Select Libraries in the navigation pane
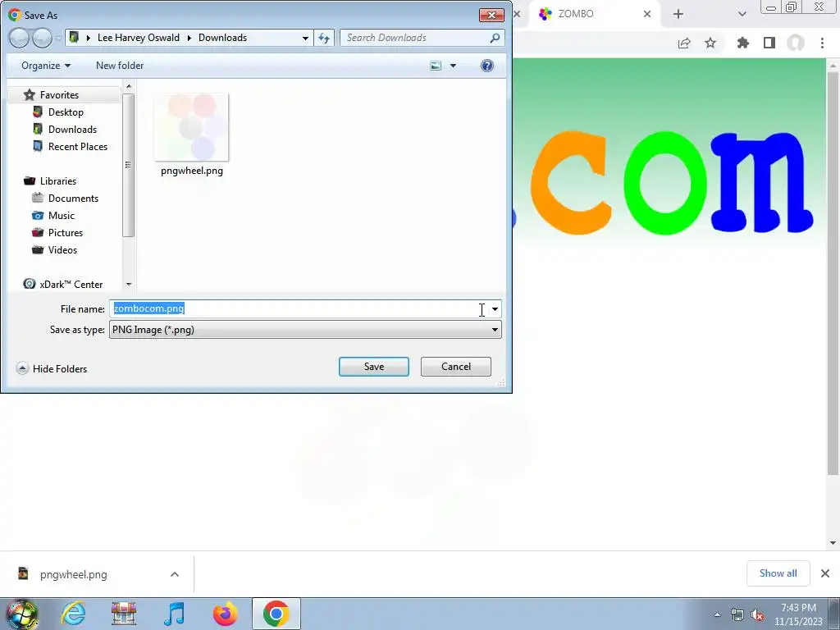This screenshot has width=840, height=630. [x=58, y=181]
